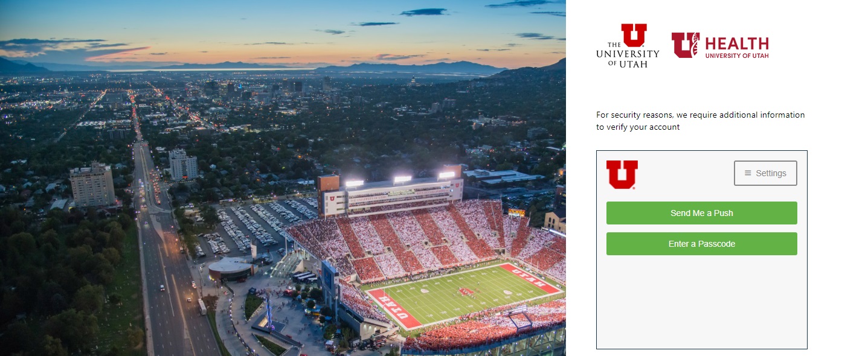Image resolution: width=868 pixels, height=356 pixels.
Task: Open the Settings menu
Action: [x=765, y=173]
